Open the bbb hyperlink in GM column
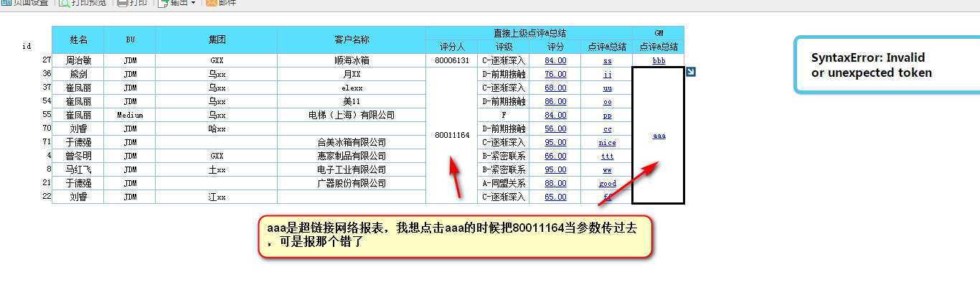The image size is (980, 285). click(x=659, y=60)
